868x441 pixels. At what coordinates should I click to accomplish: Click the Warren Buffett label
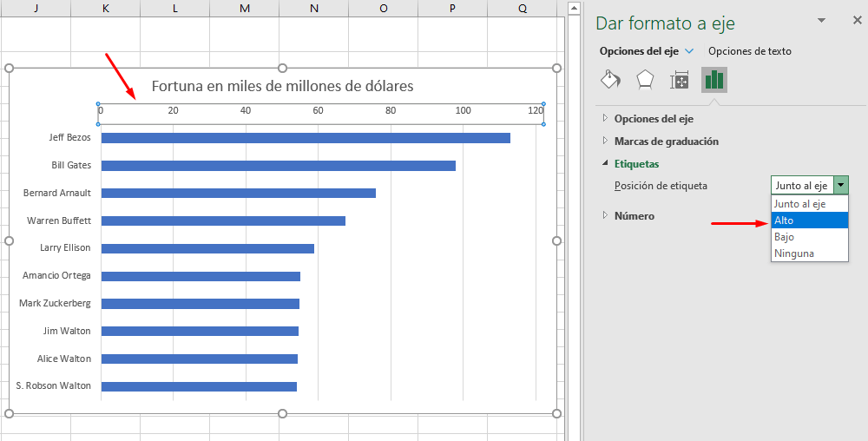coord(59,220)
